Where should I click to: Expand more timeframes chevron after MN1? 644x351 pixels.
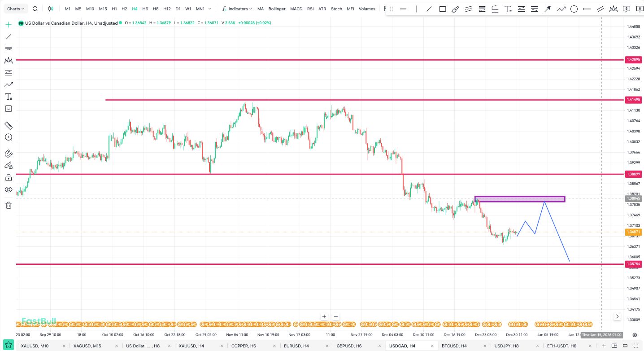tap(210, 9)
